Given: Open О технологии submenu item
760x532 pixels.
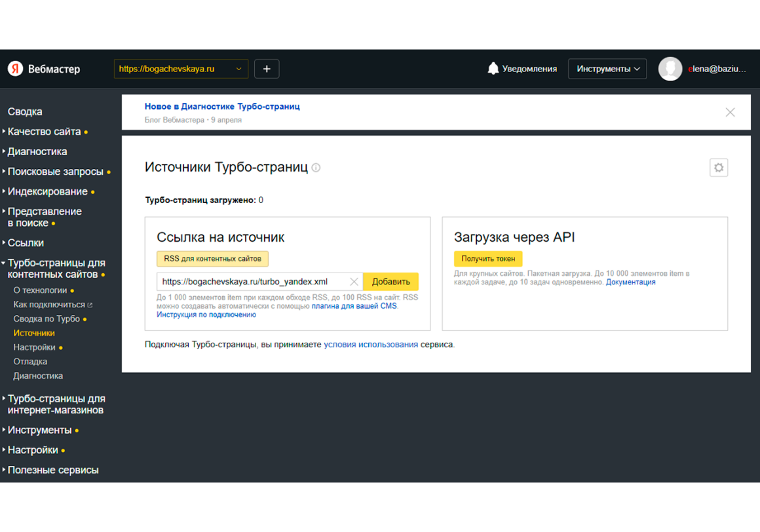Looking at the screenshot, I should point(40,290).
